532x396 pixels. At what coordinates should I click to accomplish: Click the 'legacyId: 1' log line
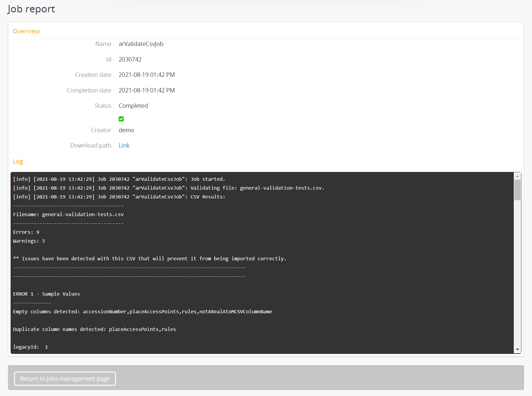(31, 347)
